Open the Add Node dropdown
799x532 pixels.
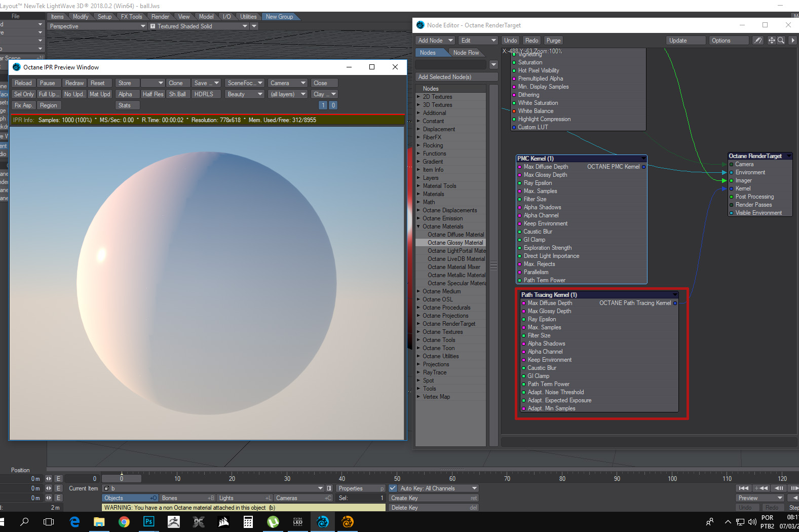pyautogui.click(x=435, y=41)
